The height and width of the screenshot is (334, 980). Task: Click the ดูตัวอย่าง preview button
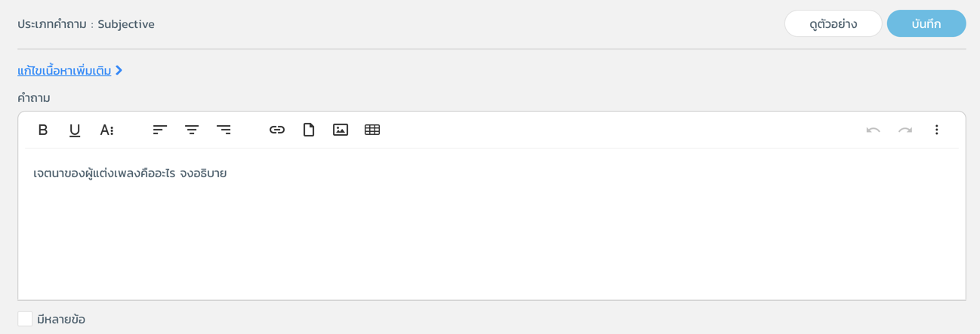coord(834,23)
